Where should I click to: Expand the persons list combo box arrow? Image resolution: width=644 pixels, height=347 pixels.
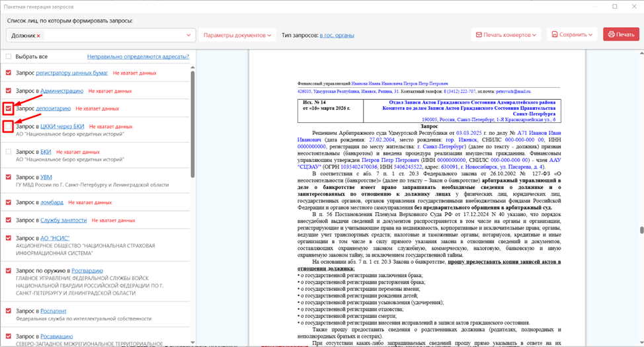(188, 36)
